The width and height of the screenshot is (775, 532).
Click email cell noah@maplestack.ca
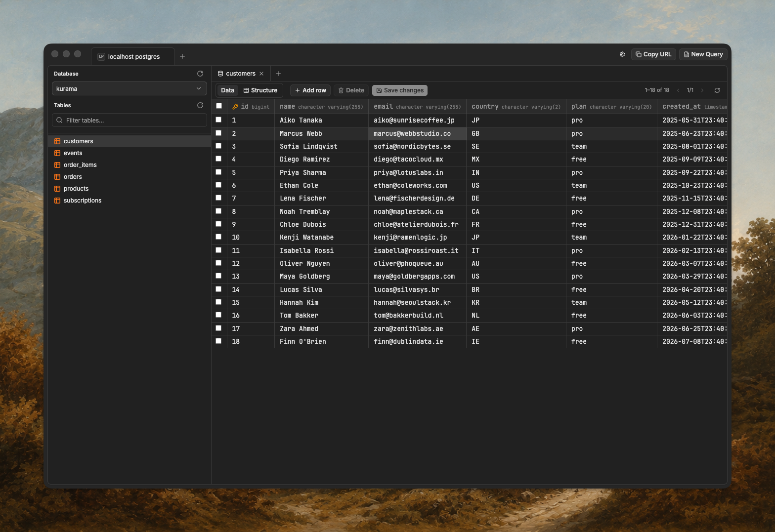point(417,211)
